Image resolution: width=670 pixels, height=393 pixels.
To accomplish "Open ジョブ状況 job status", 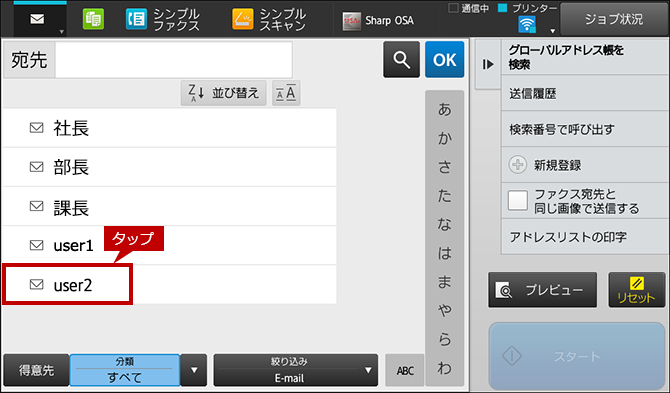I will tap(614, 19).
